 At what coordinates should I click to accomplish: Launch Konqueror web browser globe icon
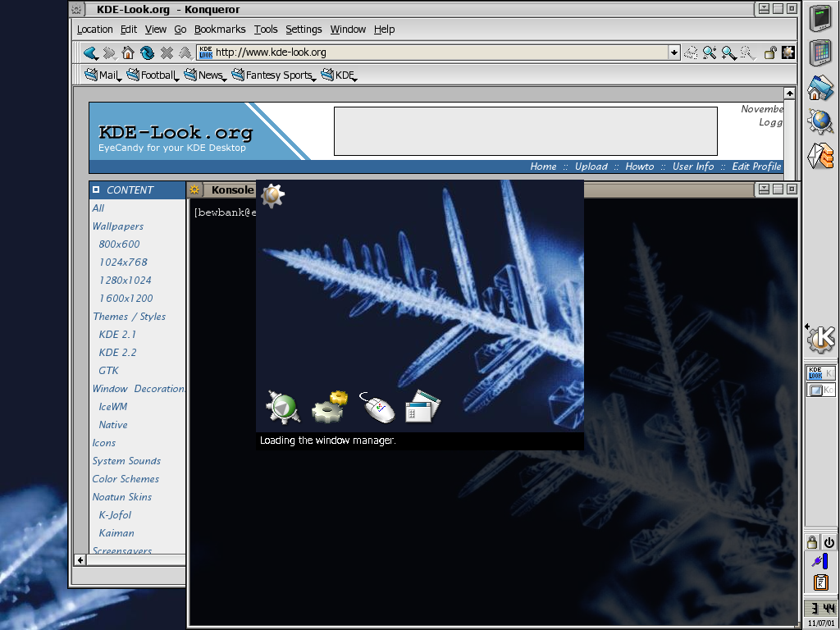820,121
